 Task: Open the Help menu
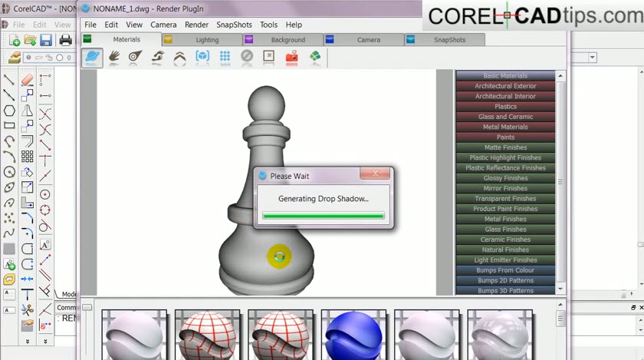click(x=294, y=25)
